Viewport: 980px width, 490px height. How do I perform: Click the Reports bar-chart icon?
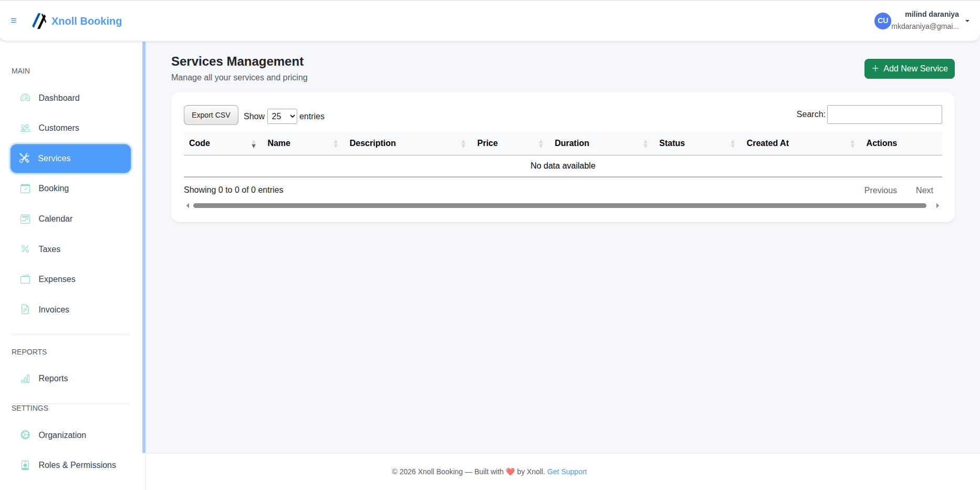[25, 378]
